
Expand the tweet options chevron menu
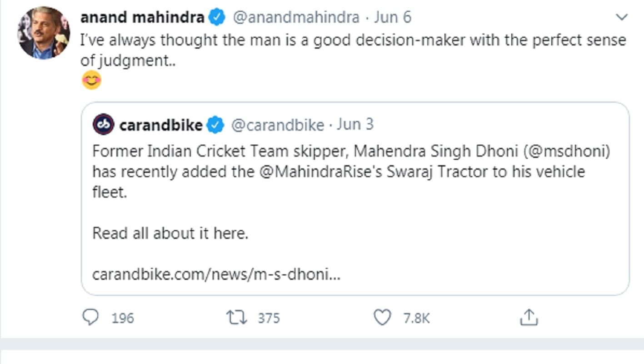point(621,18)
